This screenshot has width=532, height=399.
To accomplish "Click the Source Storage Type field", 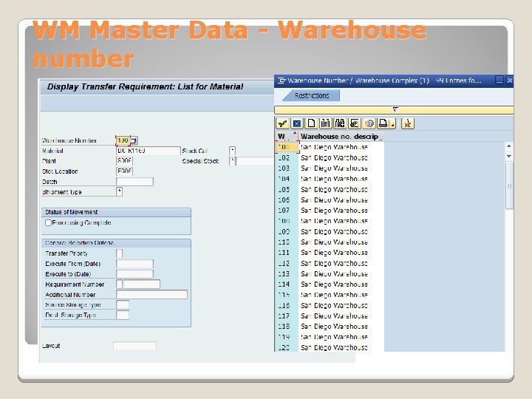I will tap(123, 304).
